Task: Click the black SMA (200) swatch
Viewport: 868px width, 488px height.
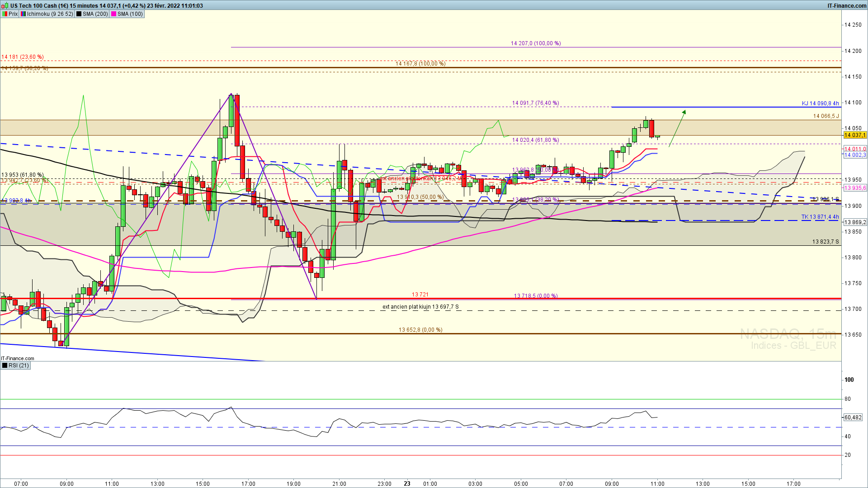Action: 79,14
